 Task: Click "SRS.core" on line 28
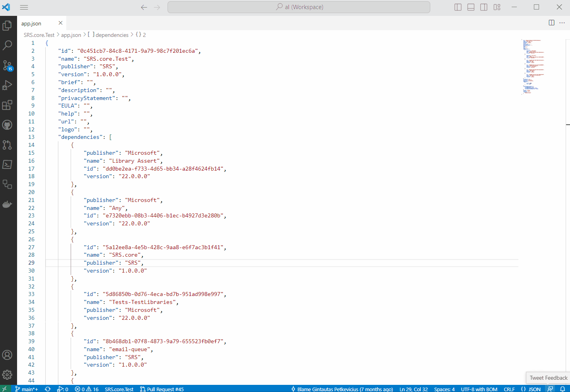(125, 255)
